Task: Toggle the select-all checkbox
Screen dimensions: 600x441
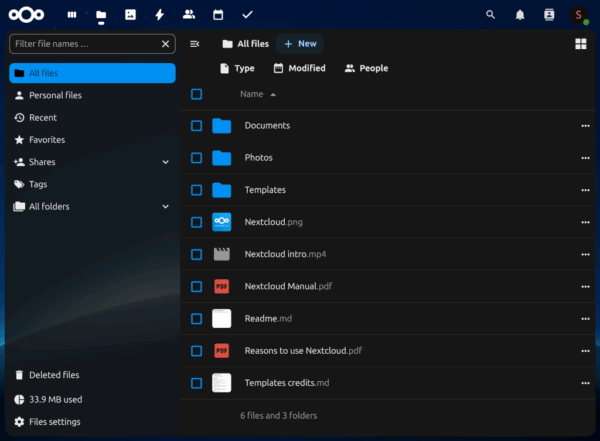Action: click(196, 94)
